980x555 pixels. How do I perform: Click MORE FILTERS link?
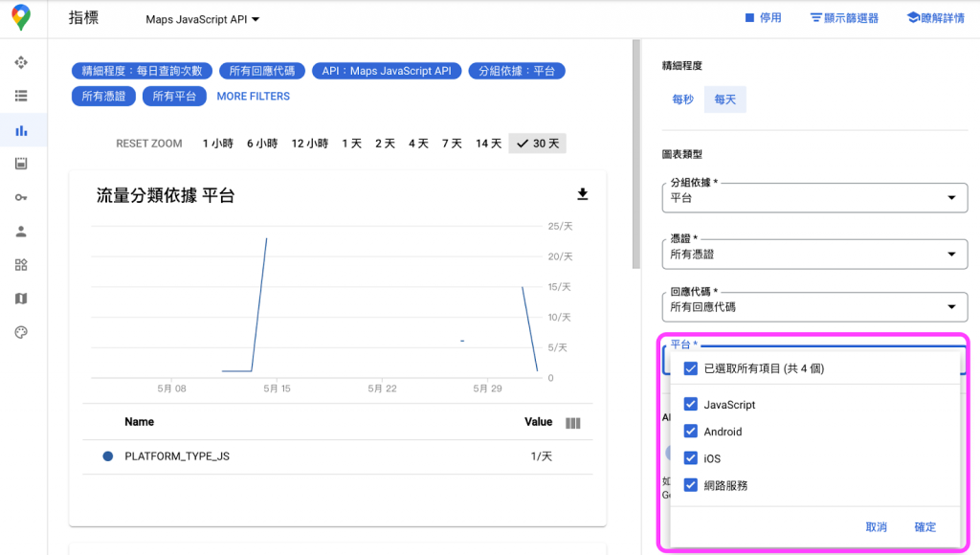[x=253, y=97]
